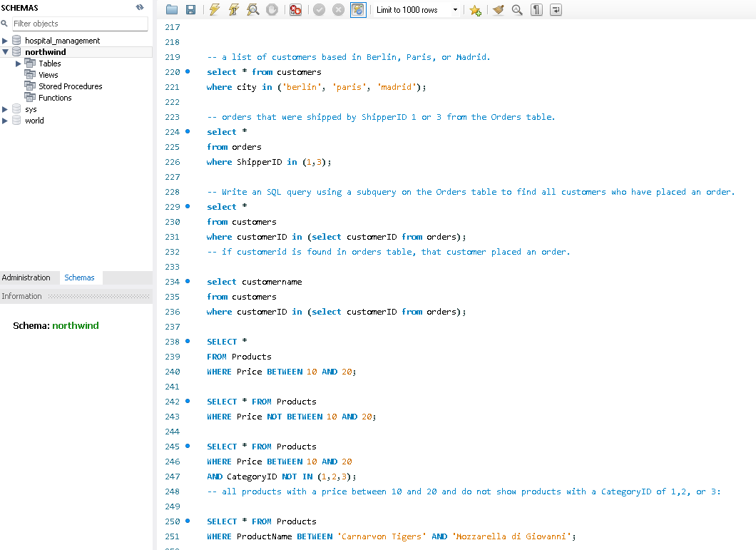Toggle invisible characters display
This screenshot has width=756, height=550.
(536, 10)
